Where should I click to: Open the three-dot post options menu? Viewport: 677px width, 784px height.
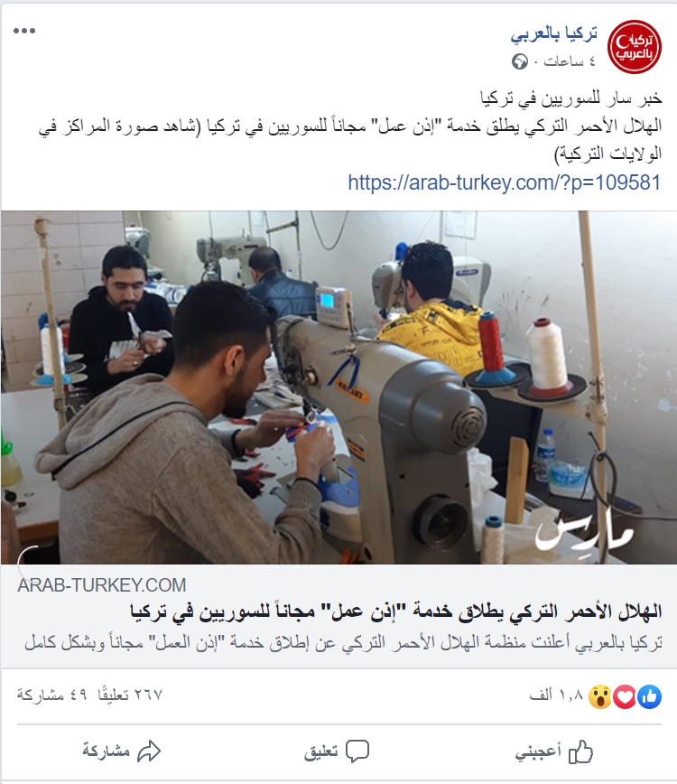(24, 31)
